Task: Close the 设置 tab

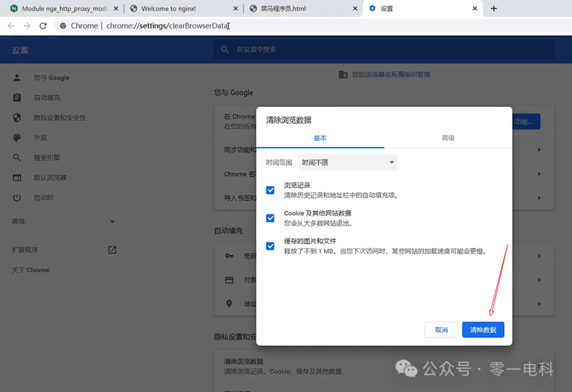Action: pos(475,8)
